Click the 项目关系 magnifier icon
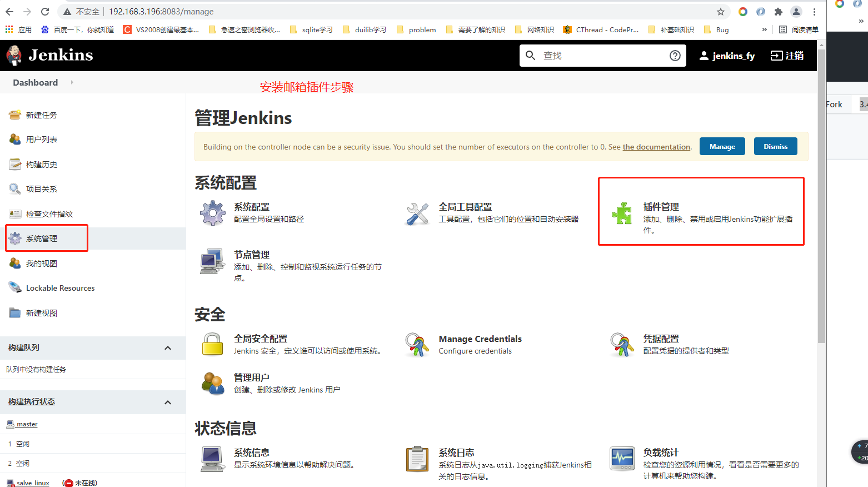The width and height of the screenshot is (868, 487). tap(15, 189)
